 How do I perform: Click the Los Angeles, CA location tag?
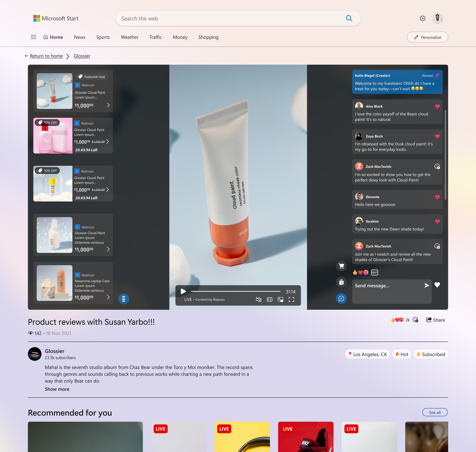coord(367,354)
